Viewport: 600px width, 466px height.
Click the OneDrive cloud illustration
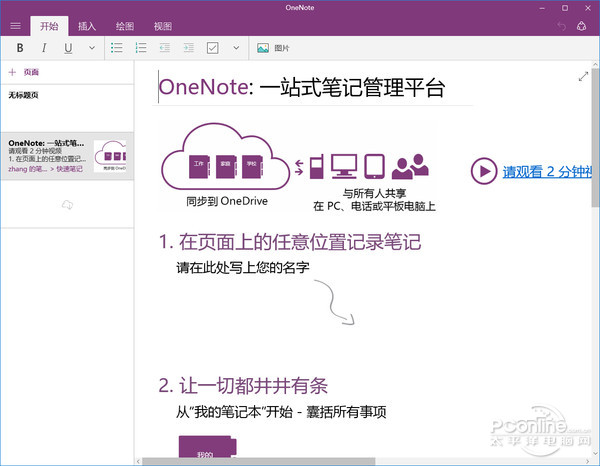(x=226, y=156)
